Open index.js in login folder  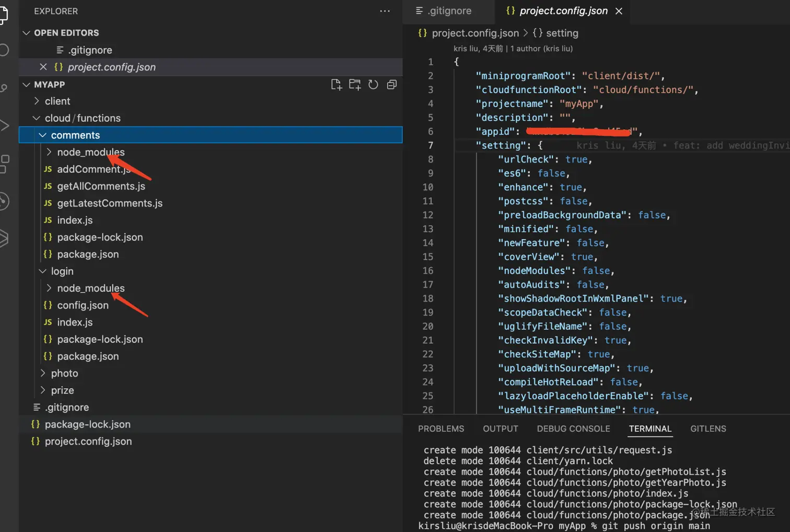click(75, 322)
